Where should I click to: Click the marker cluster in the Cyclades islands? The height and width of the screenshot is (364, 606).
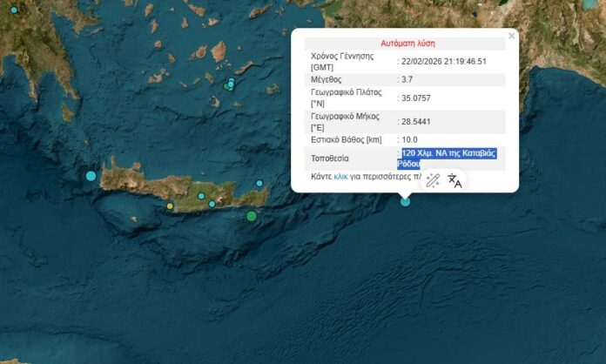click(230, 84)
